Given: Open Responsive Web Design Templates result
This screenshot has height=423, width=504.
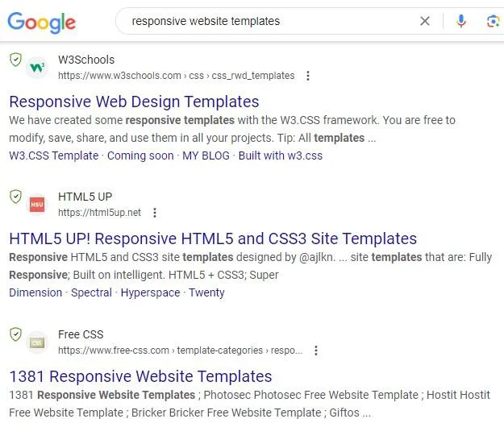Looking at the screenshot, I should click(134, 102).
